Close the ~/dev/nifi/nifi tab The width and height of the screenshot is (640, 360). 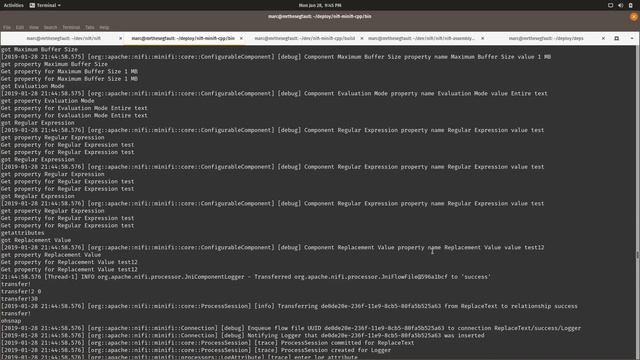(x=120, y=38)
